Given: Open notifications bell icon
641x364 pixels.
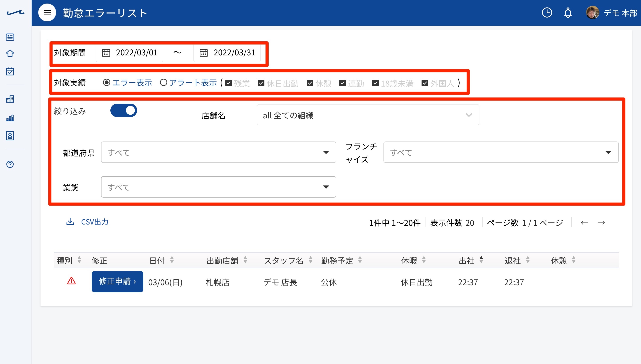Looking at the screenshot, I should coord(568,12).
